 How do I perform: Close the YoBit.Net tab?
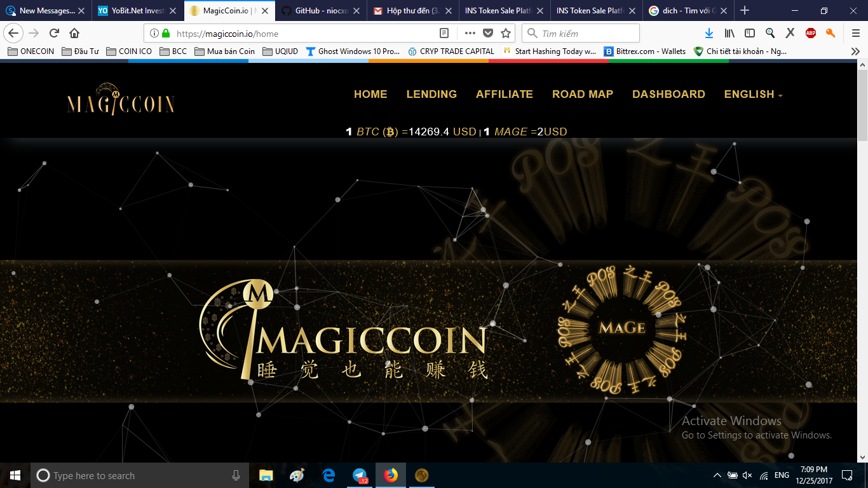[x=173, y=11]
